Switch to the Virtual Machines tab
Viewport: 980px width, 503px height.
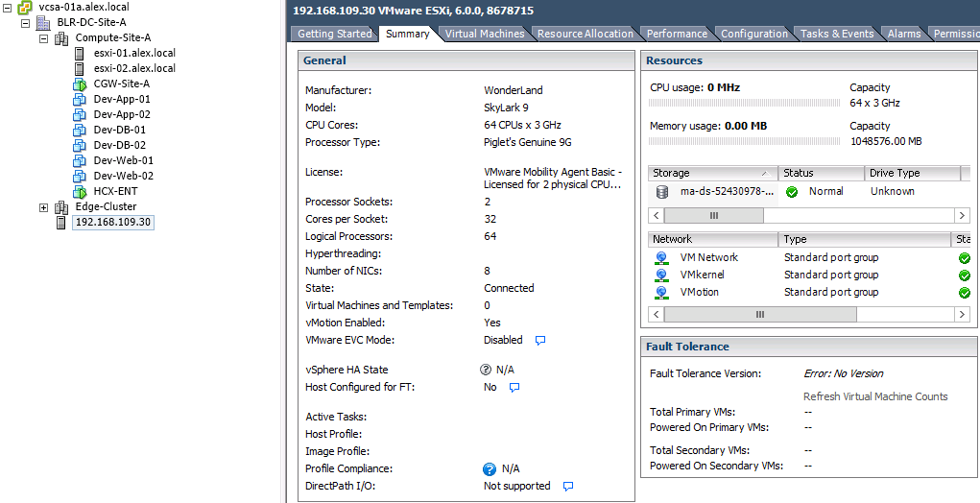(x=485, y=34)
